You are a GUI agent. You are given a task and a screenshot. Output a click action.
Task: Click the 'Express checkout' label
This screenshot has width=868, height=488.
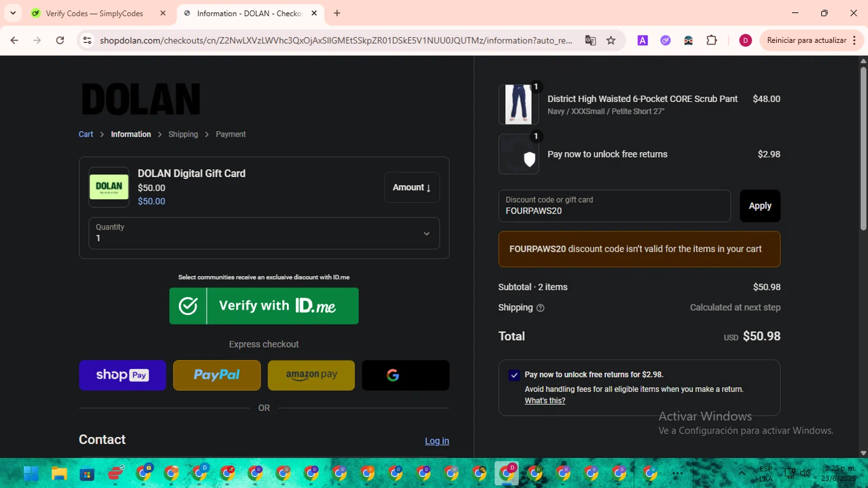pyautogui.click(x=264, y=344)
